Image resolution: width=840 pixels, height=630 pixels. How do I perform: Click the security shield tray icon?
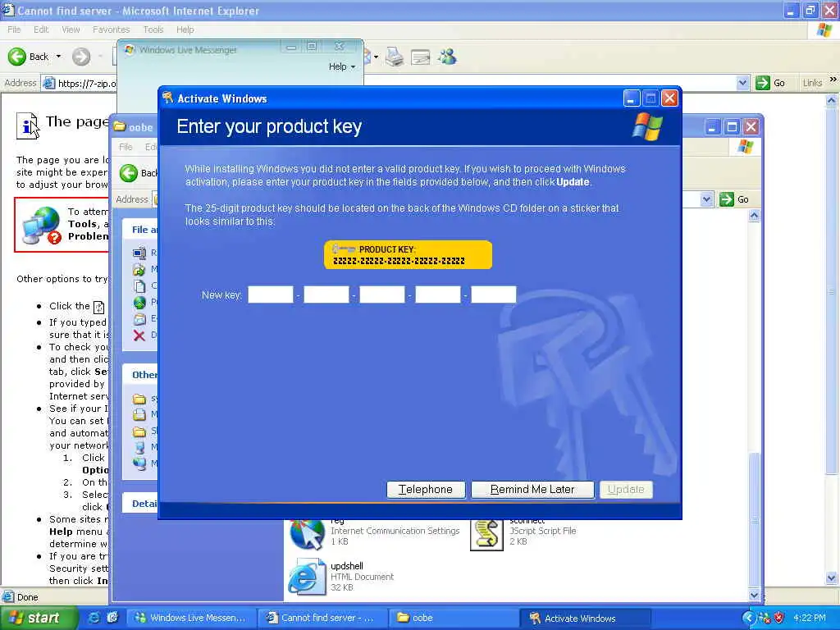779,618
